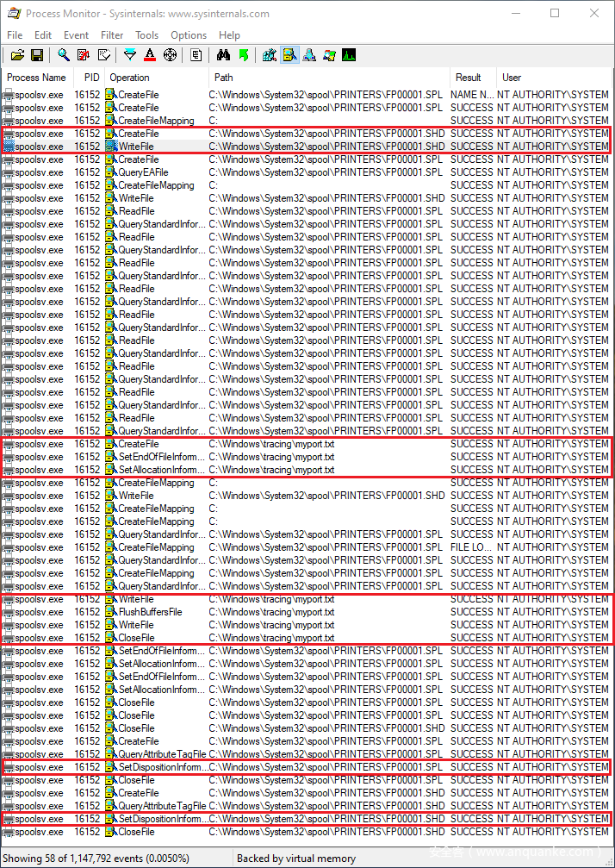Click the Path column header
This screenshot has height=868, width=615.
(x=330, y=78)
